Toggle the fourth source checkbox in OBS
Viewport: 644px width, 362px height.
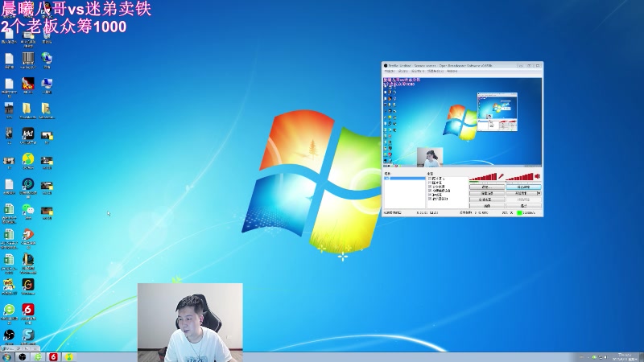pyautogui.click(x=430, y=191)
